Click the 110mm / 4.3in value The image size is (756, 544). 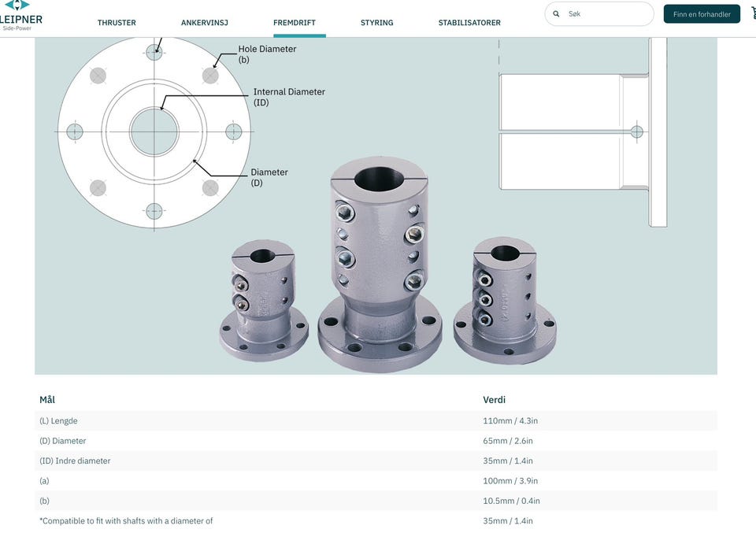pos(510,420)
